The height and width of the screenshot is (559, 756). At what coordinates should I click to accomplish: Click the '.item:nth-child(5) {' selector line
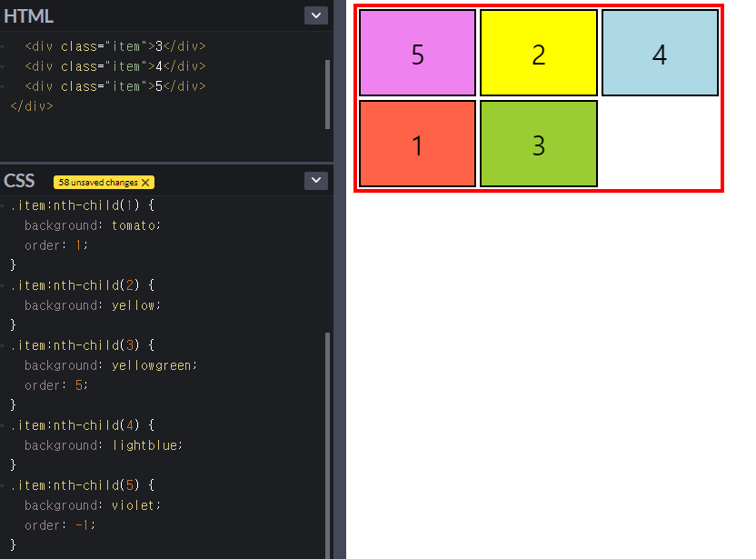83,485
